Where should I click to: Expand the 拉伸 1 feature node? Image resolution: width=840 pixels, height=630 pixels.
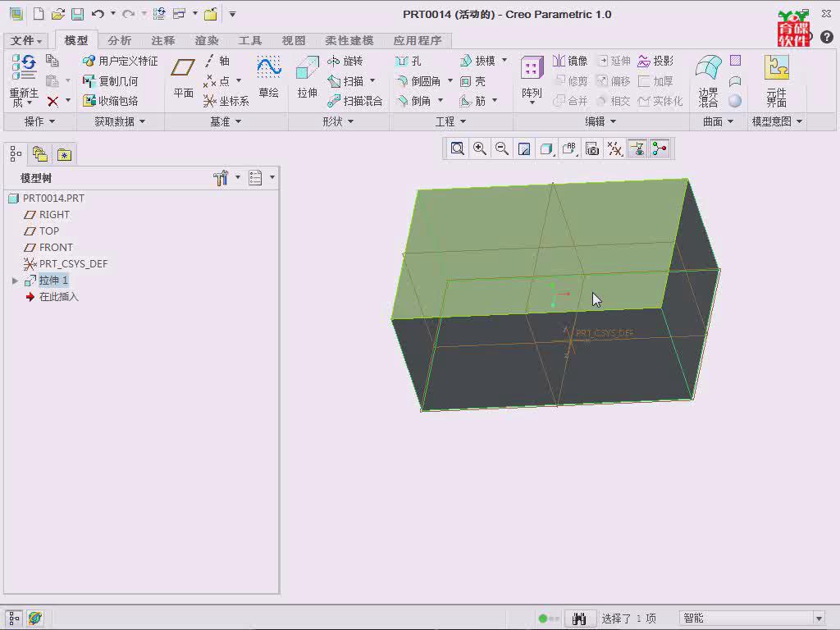(x=15, y=281)
